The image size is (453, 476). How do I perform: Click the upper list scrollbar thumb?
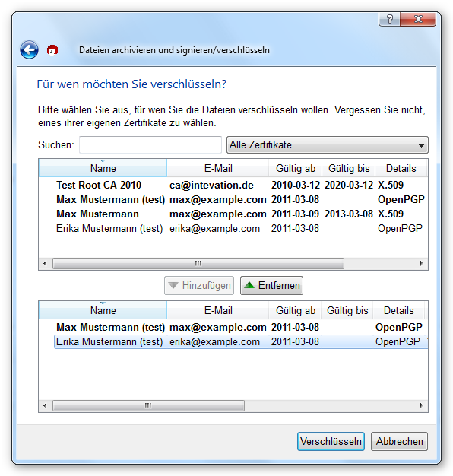pyautogui.click(x=198, y=263)
